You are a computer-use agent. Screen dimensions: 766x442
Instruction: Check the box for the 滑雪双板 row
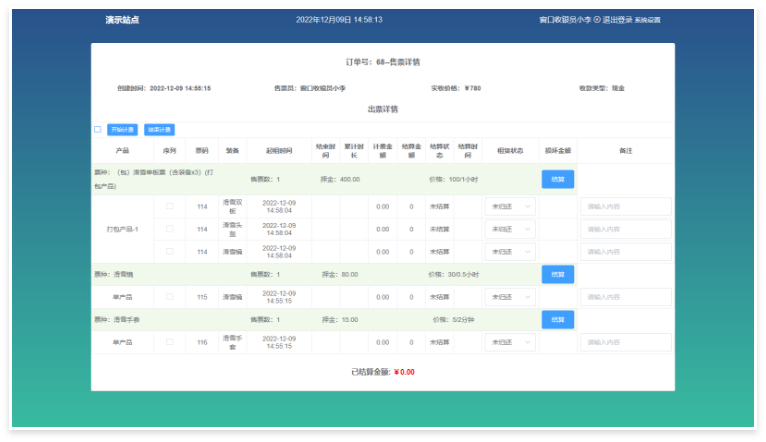point(170,207)
